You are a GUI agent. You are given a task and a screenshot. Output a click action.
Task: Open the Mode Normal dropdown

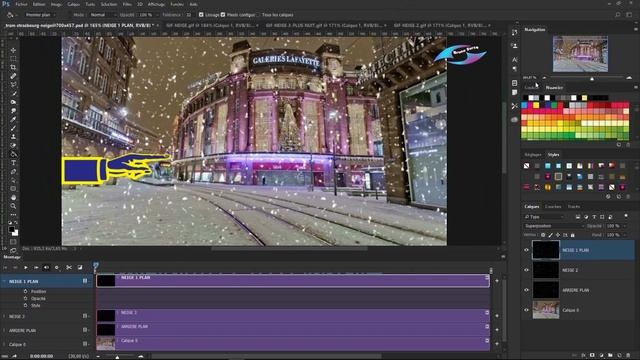click(x=102, y=15)
